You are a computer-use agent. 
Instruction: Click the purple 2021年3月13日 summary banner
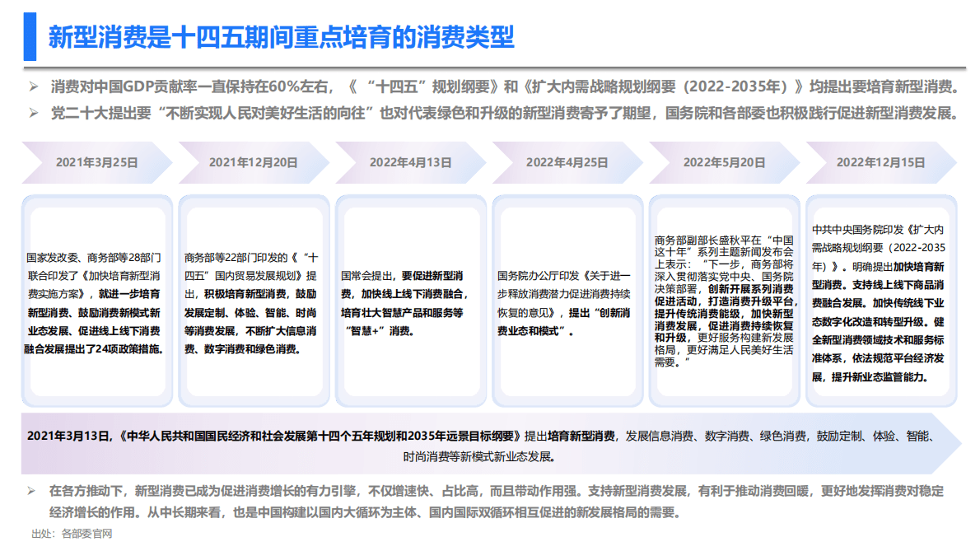tap(490, 442)
